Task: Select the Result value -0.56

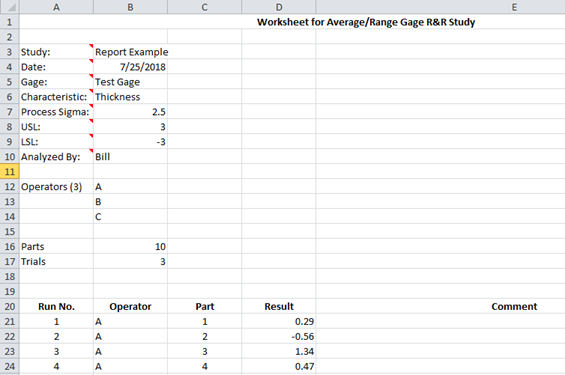Action: pyautogui.click(x=279, y=336)
